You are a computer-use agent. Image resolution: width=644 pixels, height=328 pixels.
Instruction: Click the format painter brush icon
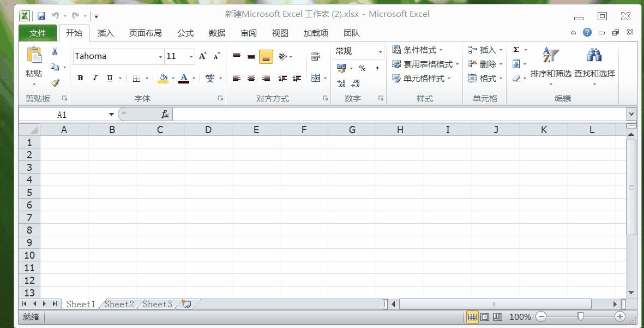(x=55, y=83)
